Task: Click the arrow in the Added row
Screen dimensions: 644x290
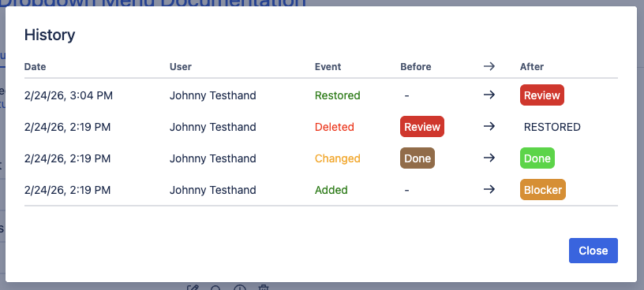Action: 489,189
